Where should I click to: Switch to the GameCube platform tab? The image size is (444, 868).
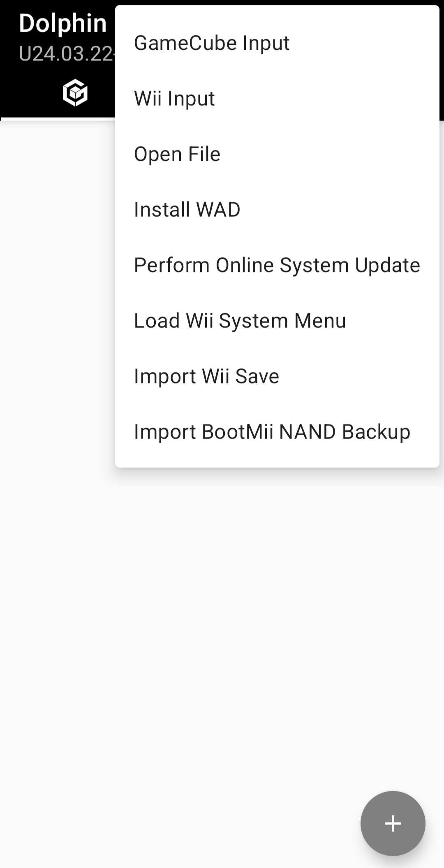coord(75,93)
